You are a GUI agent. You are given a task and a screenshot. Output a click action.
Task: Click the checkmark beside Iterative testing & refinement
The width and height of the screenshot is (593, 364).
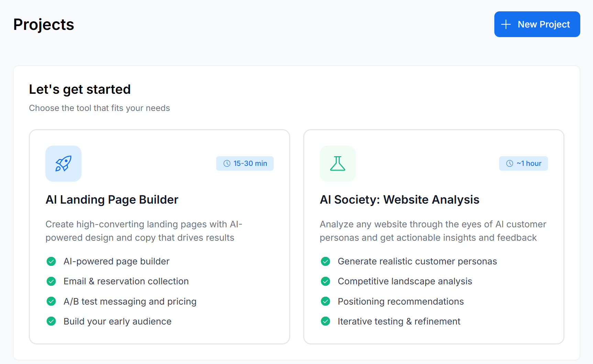click(325, 321)
